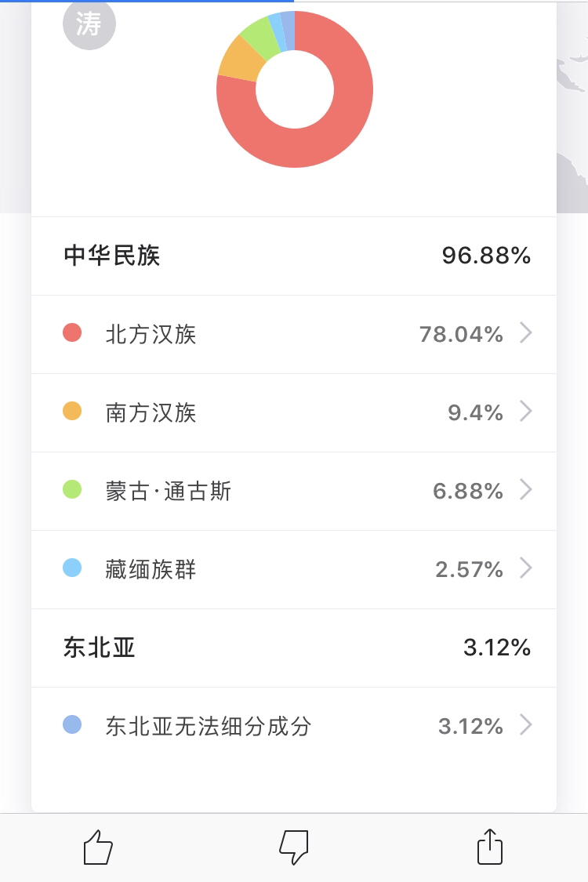
Task: Tap the 中华民族 section header
Action: [x=111, y=256]
